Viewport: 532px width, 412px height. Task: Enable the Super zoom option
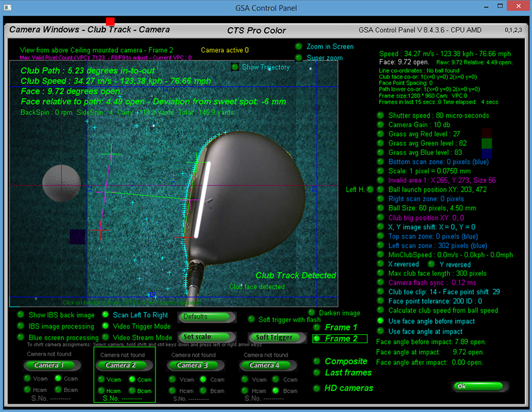pyautogui.click(x=299, y=58)
